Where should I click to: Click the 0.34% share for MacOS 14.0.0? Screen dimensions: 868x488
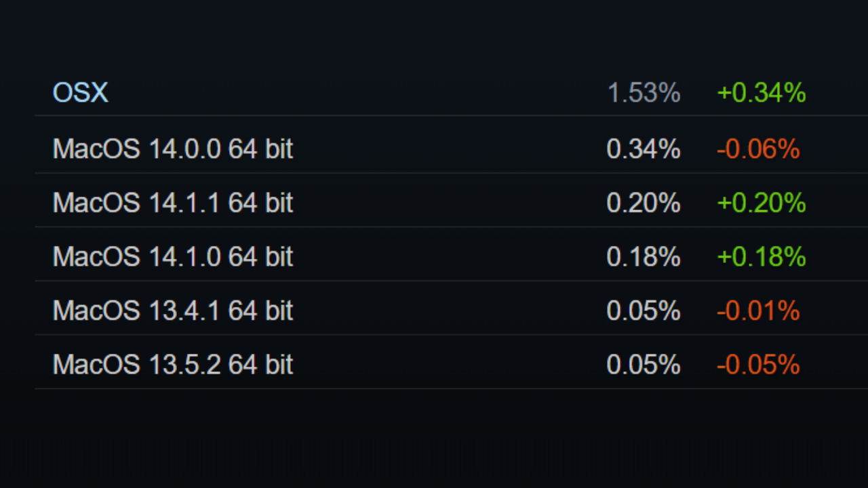[643, 149]
